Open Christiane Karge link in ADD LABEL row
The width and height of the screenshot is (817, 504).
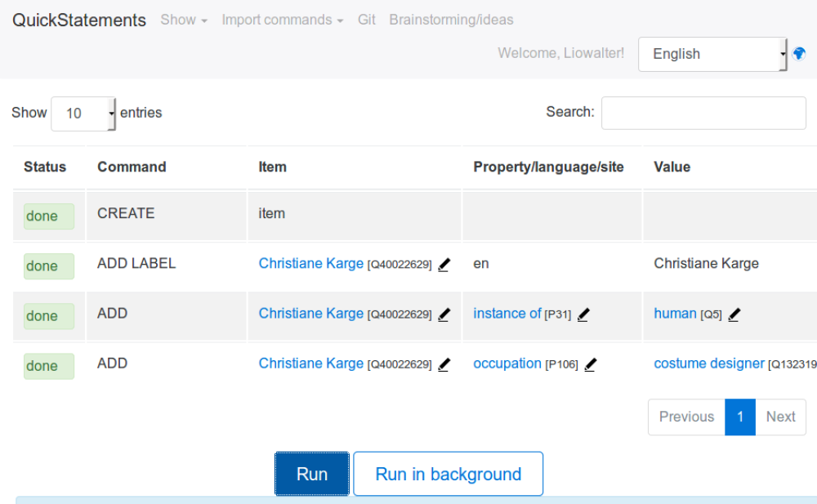311,264
